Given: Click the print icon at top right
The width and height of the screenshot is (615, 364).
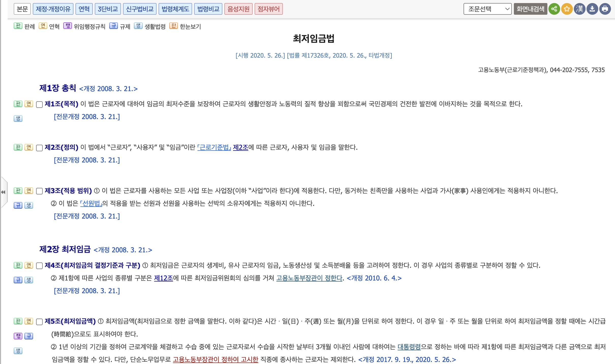Looking at the screenshot, I should tap(605, 9).
